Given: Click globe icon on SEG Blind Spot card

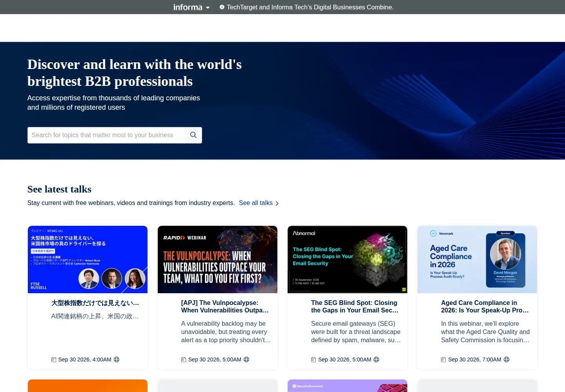Looking at the screenshot, I should (x=376, y=359).
